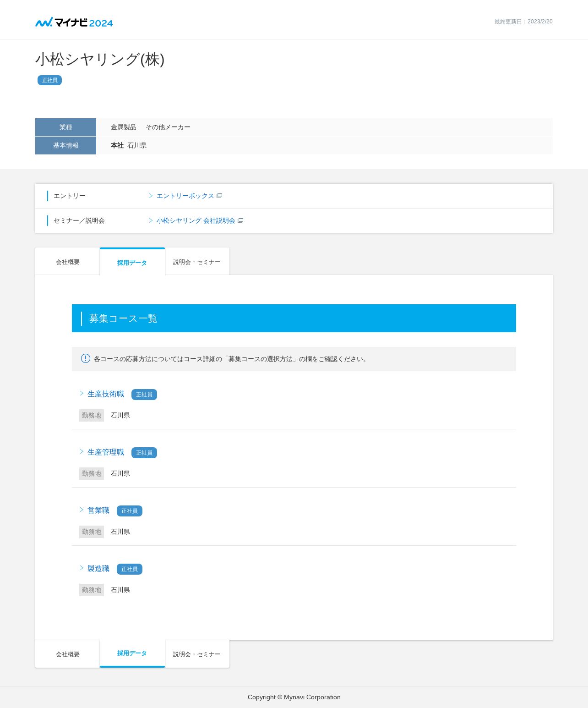Click 勤務地 label under 生産技術職
Image resolution: width=588 pixels, height=708 pixels.
coord(92,415)
